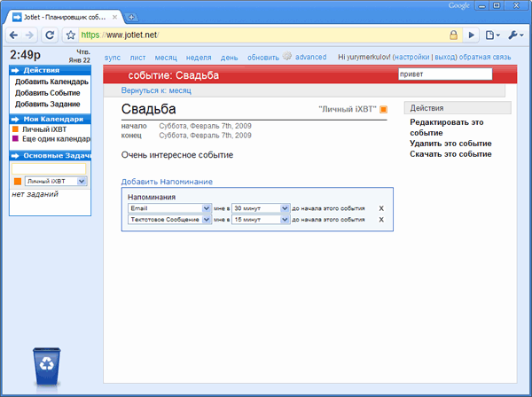Image resolution: width=532 pixels, height=397 pixels.
Task: Switch to the день view
Action: (x=230, y=58)
